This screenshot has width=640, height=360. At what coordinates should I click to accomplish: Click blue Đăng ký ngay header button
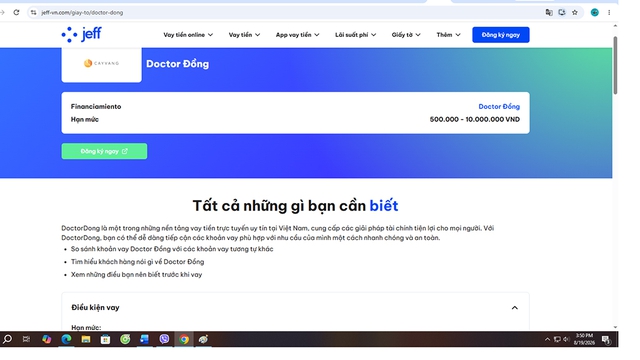(501, 35)
